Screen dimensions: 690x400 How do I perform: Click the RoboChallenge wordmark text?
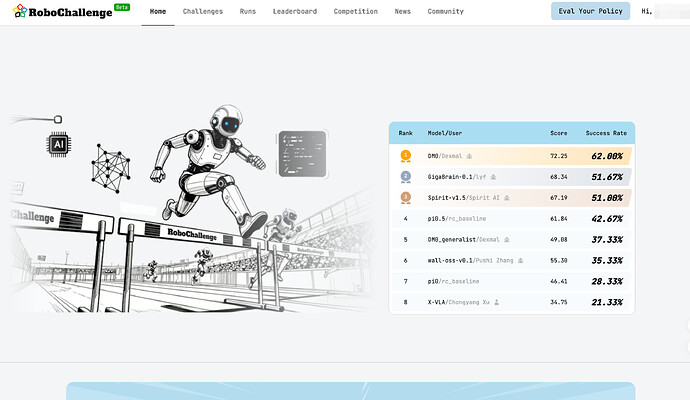point(70,12)
